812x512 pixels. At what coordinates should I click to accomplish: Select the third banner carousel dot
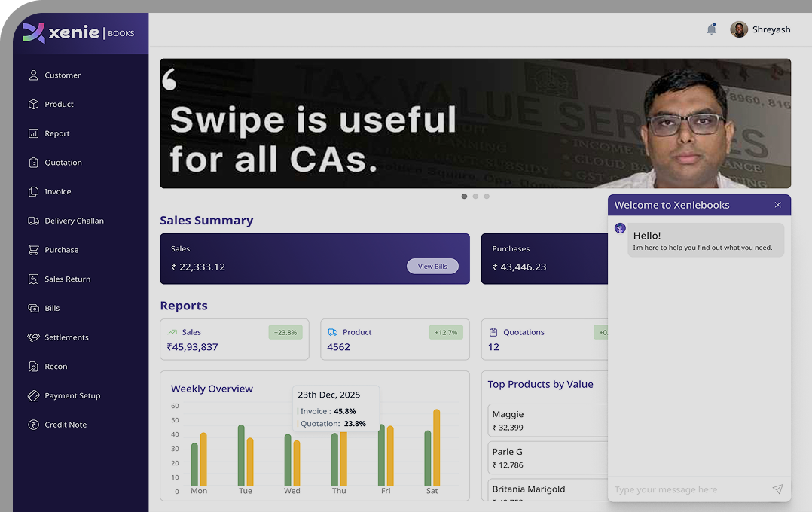(487, 197)
